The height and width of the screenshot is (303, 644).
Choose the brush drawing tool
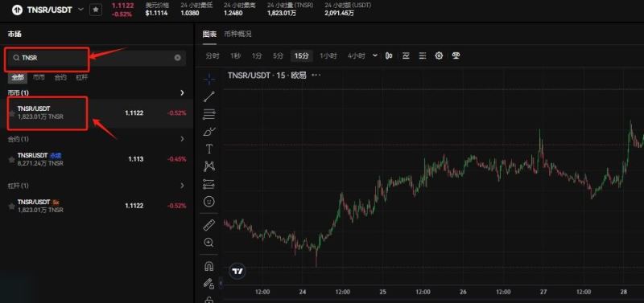click(209, 132)
